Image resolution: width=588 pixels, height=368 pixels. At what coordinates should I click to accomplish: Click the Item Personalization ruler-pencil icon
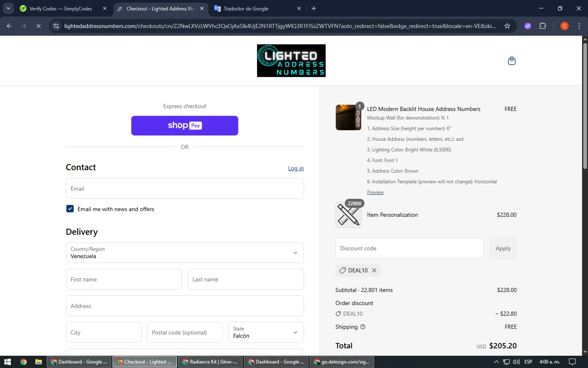point(348,215)
